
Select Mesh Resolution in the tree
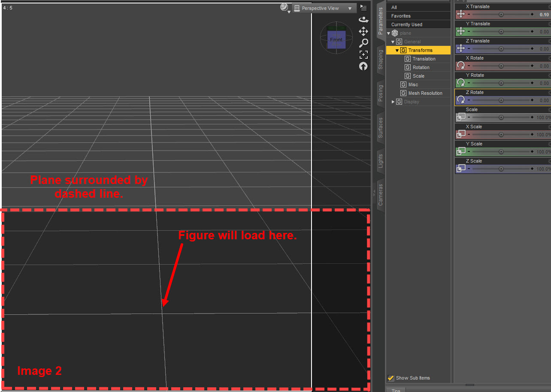point(425,93)
